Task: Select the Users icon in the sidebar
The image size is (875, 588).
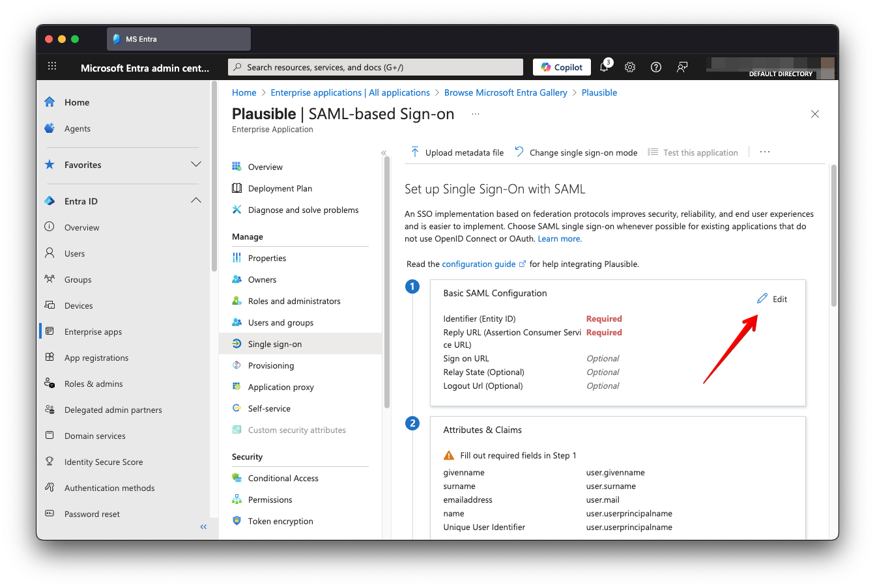Action: pos(50,253)
